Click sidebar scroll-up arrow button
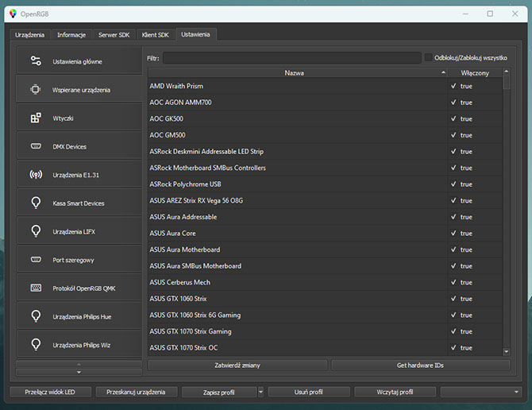The image size is (532, 410). (79, 364)
